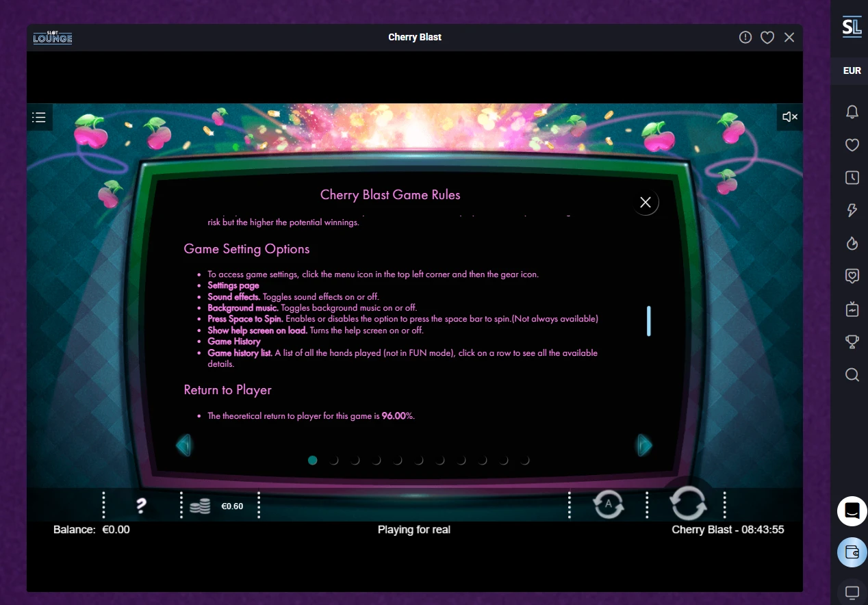Image resolution: width=868 pixels, height=605 pixels.
Task: Click the 'Game Setting Options' heading
Action: [246, 249]
